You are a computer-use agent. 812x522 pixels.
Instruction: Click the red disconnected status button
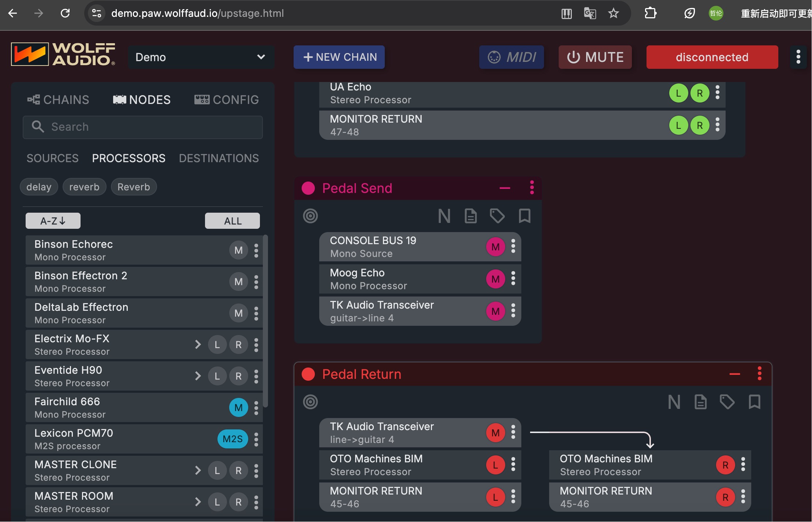pos(712,57)
